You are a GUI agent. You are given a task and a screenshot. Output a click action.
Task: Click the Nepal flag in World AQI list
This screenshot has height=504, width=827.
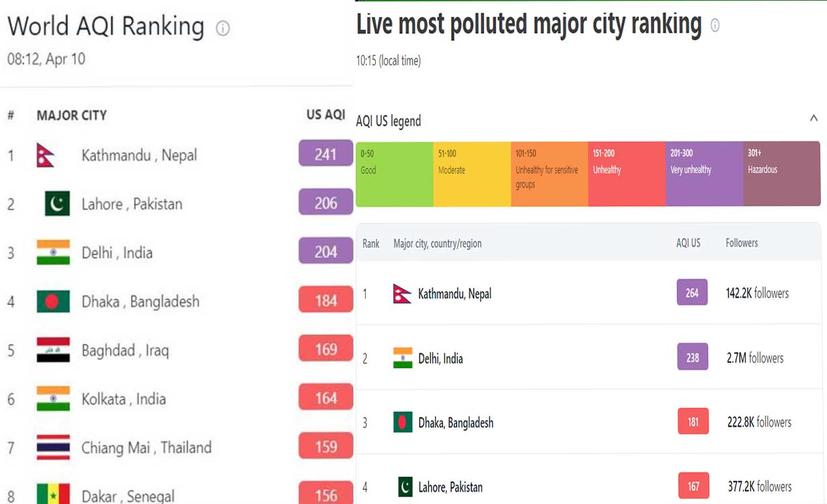pyautogui.click(x=46, y=156)
